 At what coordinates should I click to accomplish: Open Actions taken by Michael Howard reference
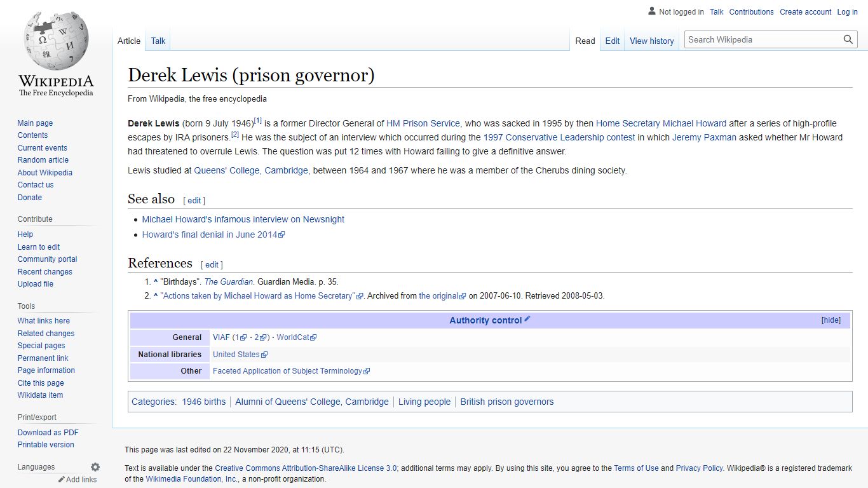pos(262,295)
